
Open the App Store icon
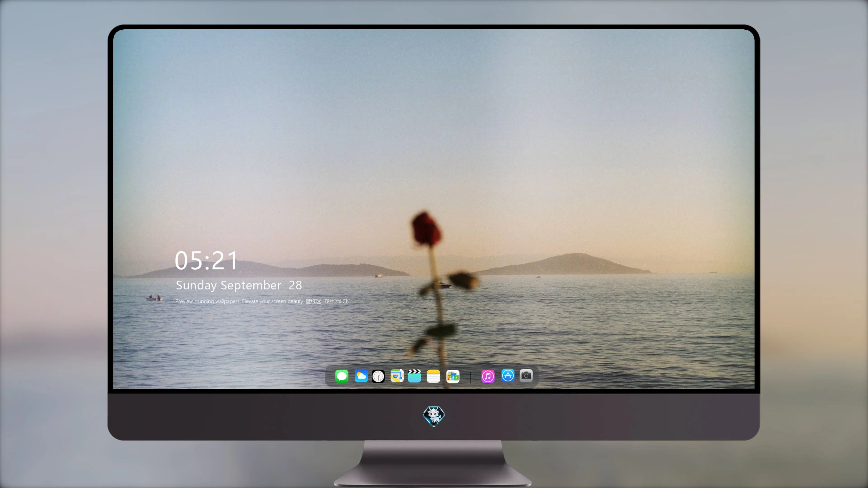click(x=508, y=375)
